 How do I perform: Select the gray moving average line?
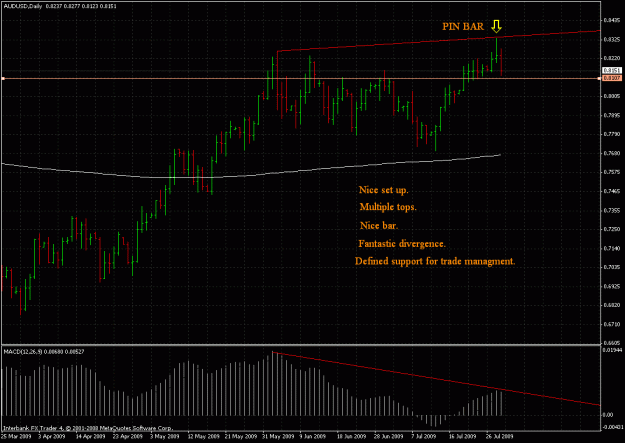point(251,167)
